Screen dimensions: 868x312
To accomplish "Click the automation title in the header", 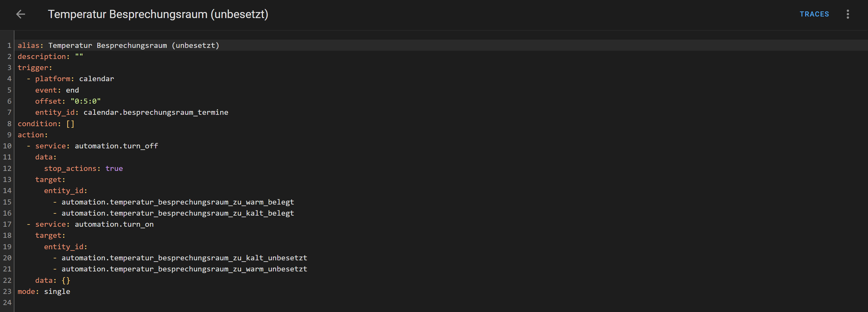I will coord(158,14).
